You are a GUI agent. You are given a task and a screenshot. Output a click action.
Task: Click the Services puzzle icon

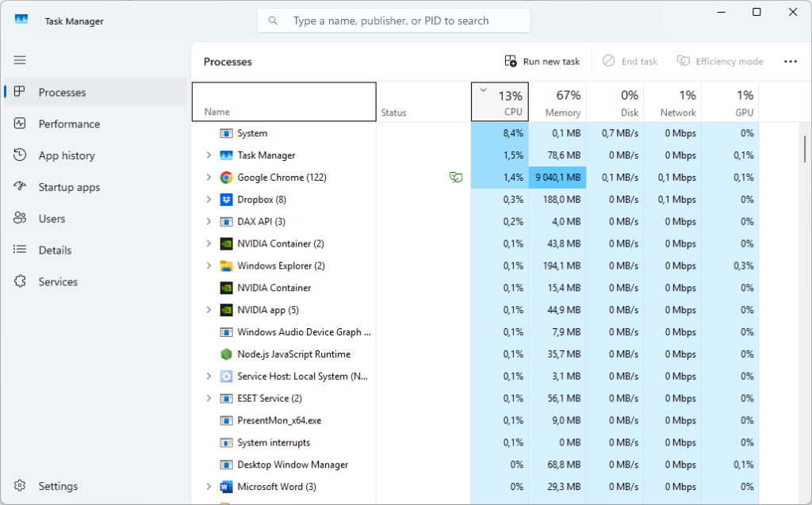(x=20, y=281)
